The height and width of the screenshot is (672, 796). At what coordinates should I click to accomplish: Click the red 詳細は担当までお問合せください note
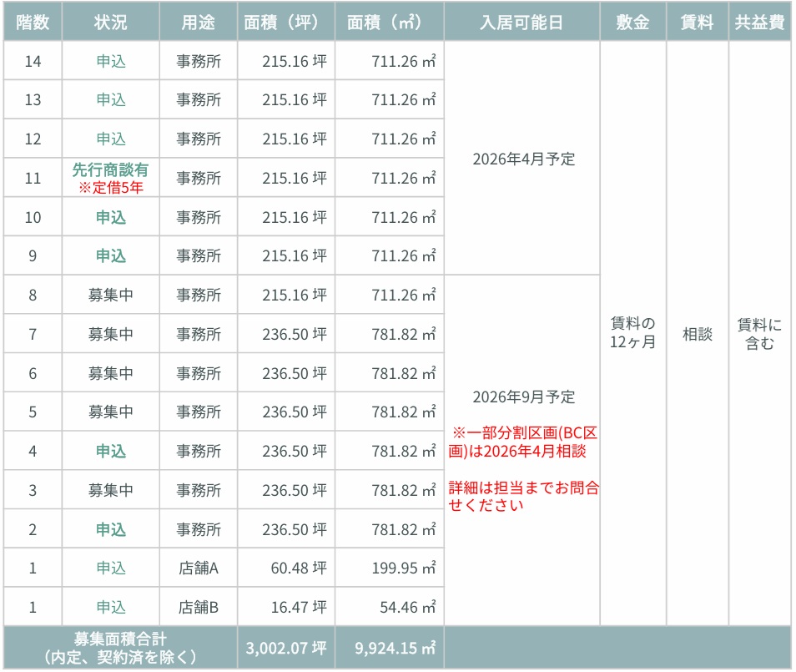523,496
